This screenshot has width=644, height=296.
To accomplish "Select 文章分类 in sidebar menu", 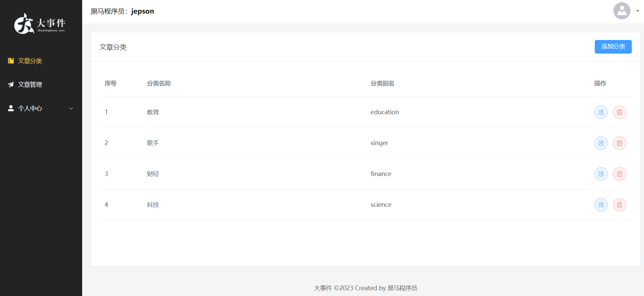I will 30,61.
